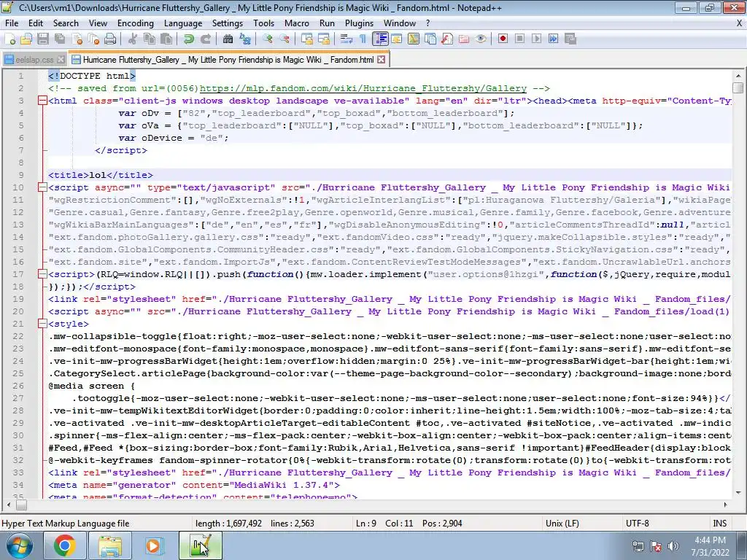Toggle file Monitoring eye icon
The height and width of the screenshot is (560, 747).
[481, 39]
